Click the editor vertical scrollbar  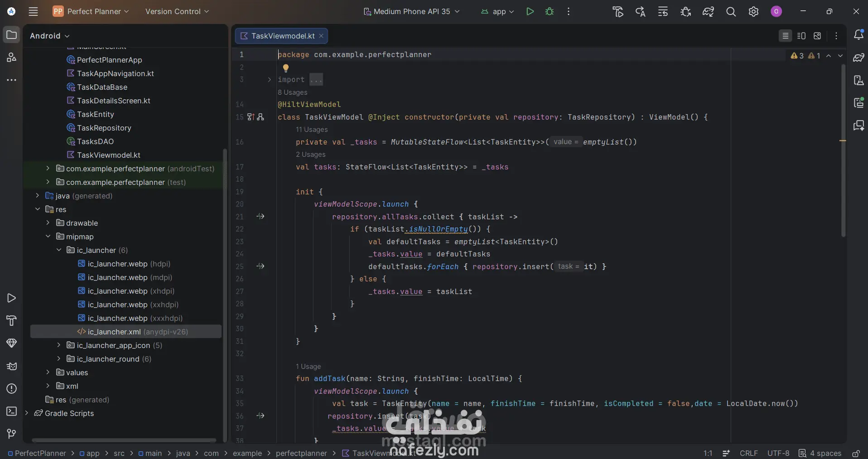click(x=843, y=150)
